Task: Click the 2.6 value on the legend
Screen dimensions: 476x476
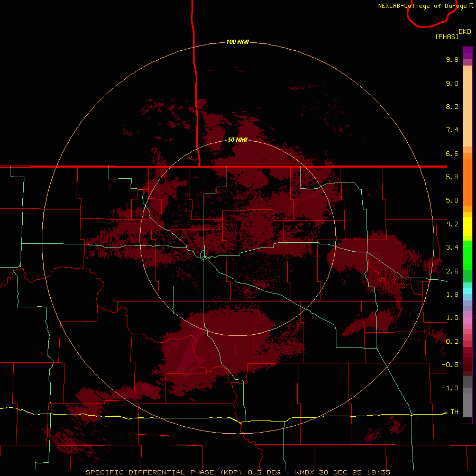Action: coord(452,271)
